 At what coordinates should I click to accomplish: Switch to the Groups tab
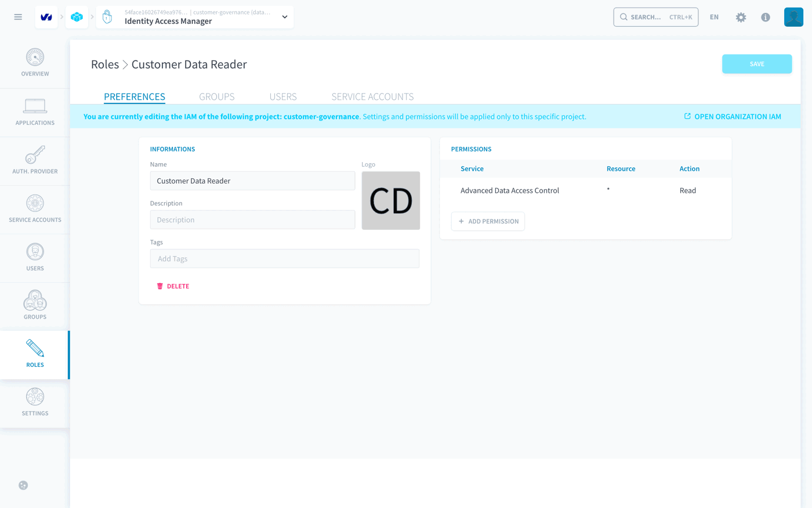(x=217, y=96)
